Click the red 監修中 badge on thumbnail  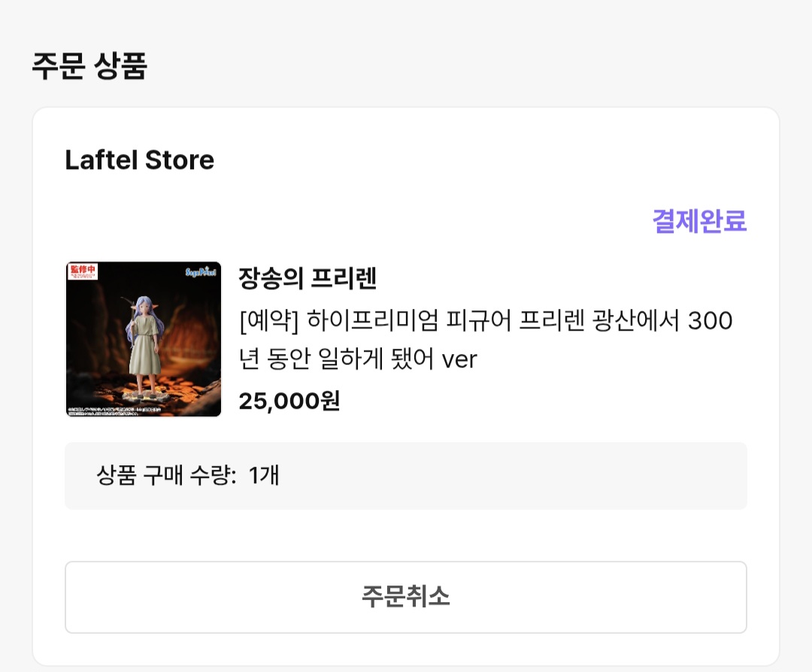[x=83, y=271]
